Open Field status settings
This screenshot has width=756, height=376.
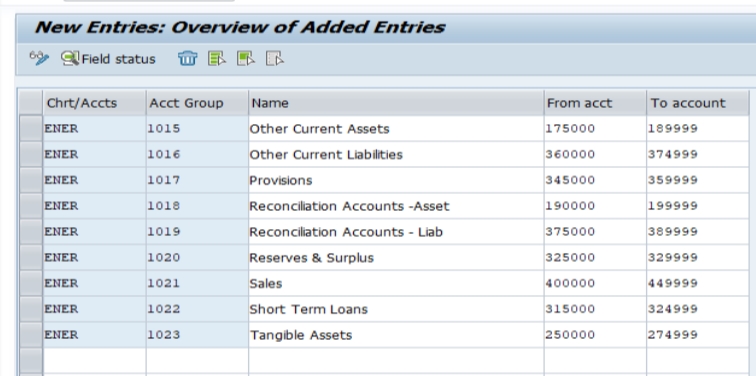tap(108, 59)
